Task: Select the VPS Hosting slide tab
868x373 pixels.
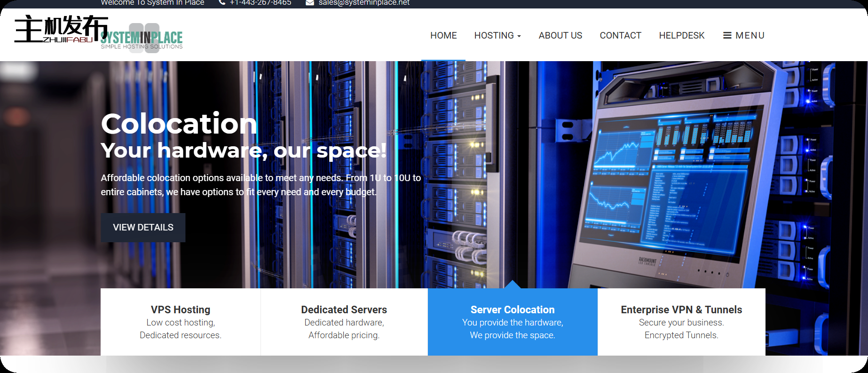Action: (181, 322)
